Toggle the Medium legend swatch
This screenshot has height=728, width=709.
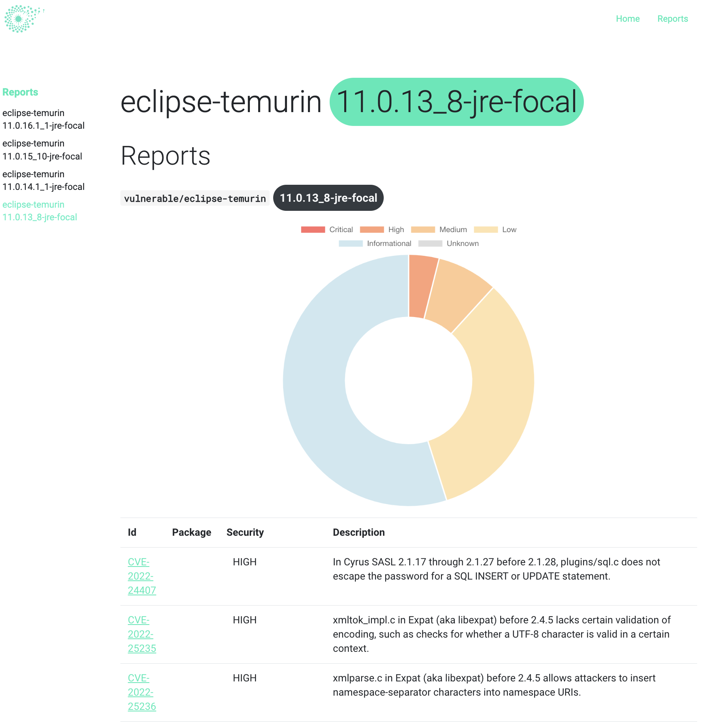(x=423, y=229)
